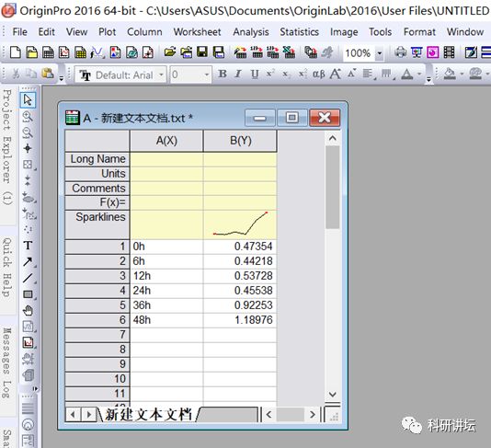This screenshot has height=448, width=491.
Task: Expand the Edit toolbar options arrow
Action: tap(62, 77)
